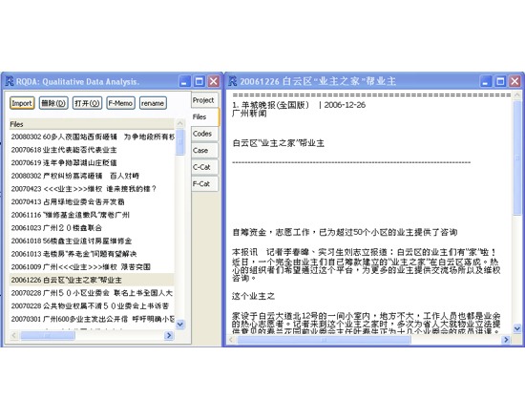Image resolution: width=525 pixels, height=420 pixels.
Task: Open the F-Memo file memo
Action: [x=120, y=103]
